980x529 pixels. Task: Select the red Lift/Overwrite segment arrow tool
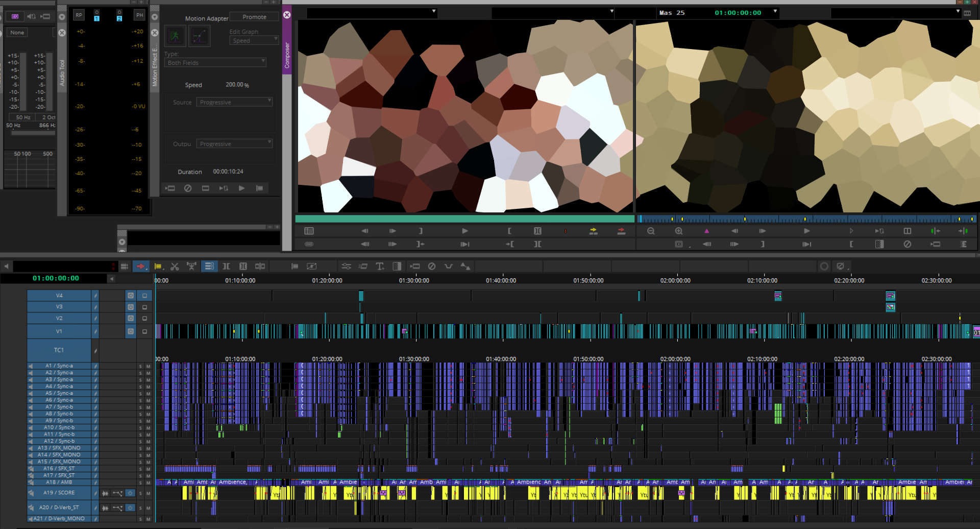(x=140, y=266)
